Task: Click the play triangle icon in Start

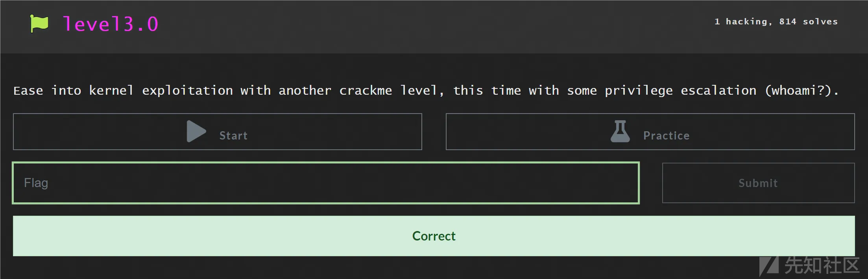Action: point(196,131)
